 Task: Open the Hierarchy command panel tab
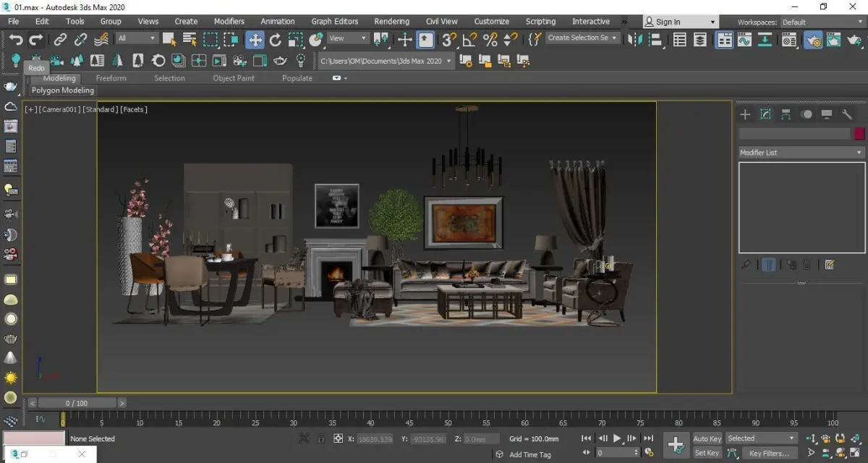[786, 114]
